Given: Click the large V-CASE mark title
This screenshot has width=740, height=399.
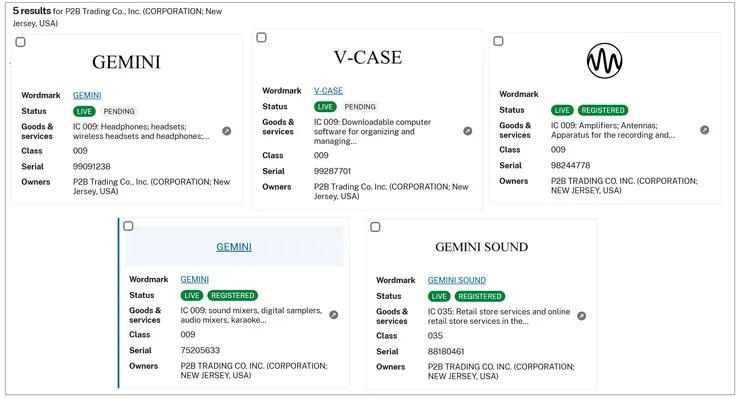Looking at the screenshot, I should click(368, 58).
